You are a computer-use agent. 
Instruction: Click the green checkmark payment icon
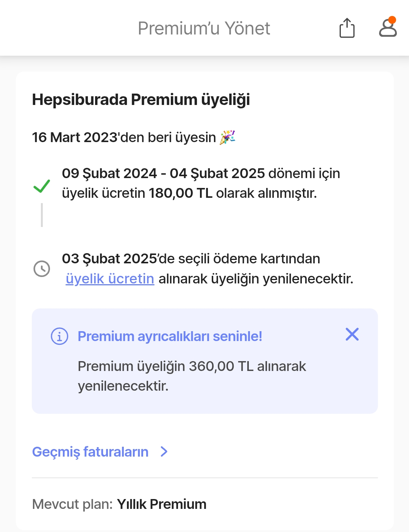[x=42, y=186]
